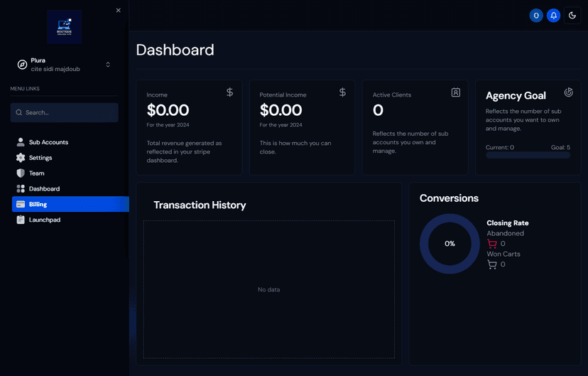The width and height of the screenshot is (588, 376).
Task: Click the 'No data' placeholder text
Action: pos(269,289)
